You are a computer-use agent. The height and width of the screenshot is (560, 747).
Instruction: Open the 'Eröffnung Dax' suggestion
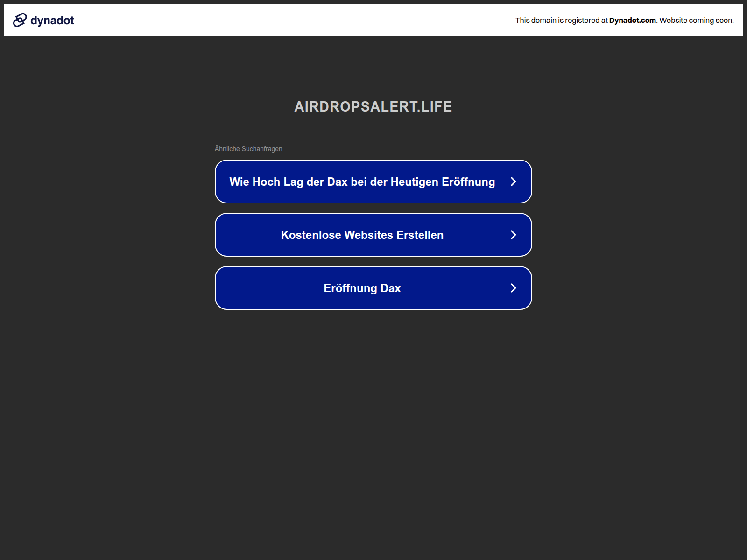(362, 288)
